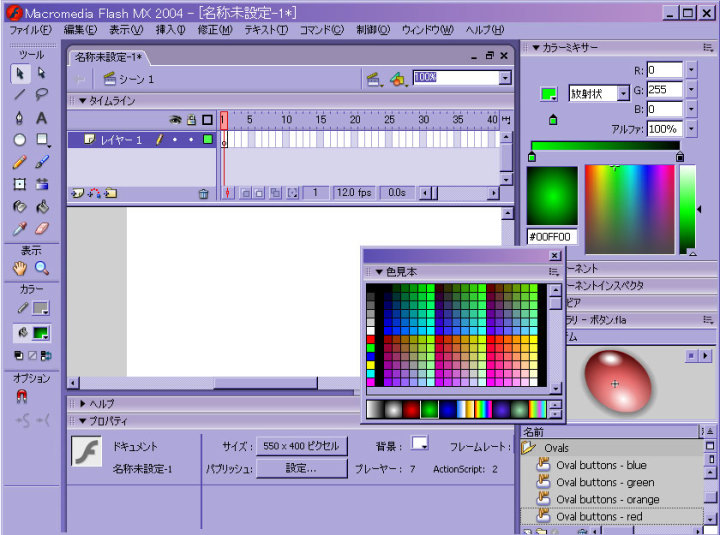This screenshot has height=535, width=720.
Task: Select the 名称未設定-1* document tab
Action: (108, 57)
